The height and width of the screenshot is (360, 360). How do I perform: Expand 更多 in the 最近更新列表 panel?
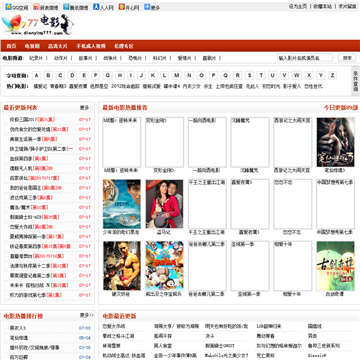coord(85,108)
